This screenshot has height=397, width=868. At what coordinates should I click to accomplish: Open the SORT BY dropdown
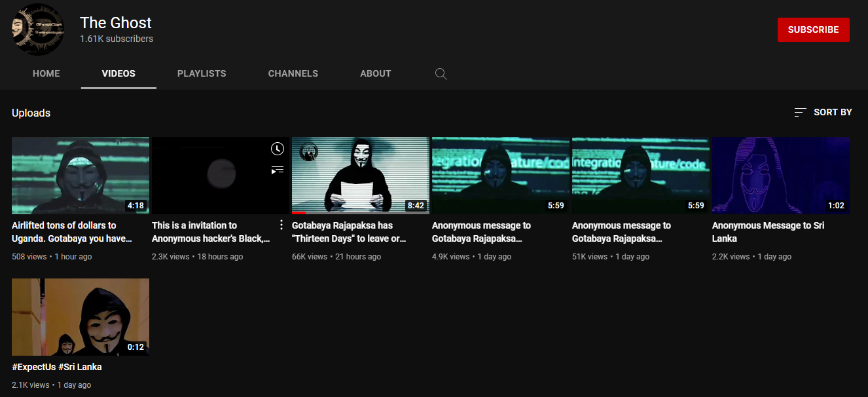823,112
